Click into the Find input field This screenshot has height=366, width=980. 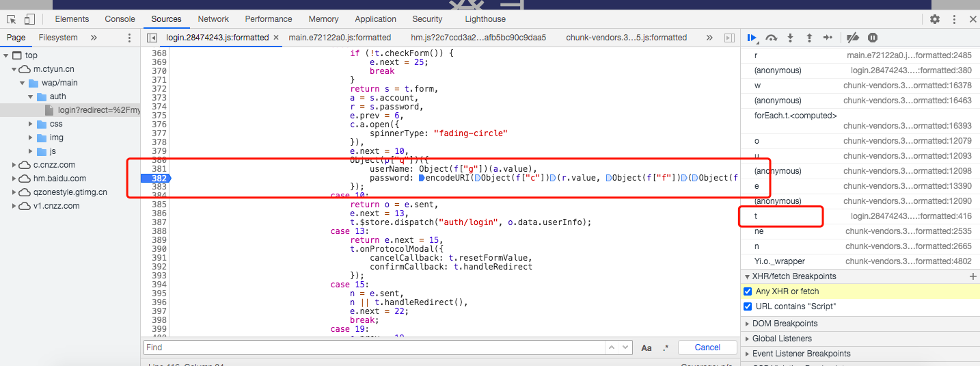(x=375, y=348)
